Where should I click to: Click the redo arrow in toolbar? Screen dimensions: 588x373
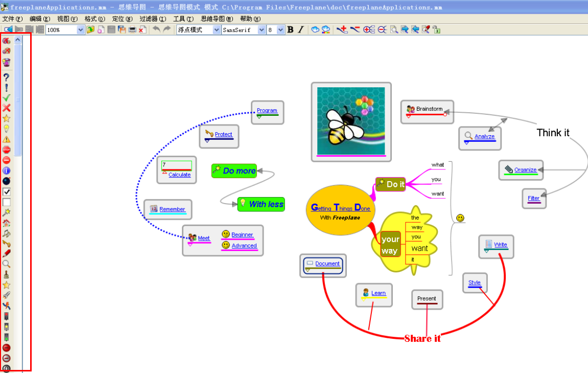click(x=167, y=29)
